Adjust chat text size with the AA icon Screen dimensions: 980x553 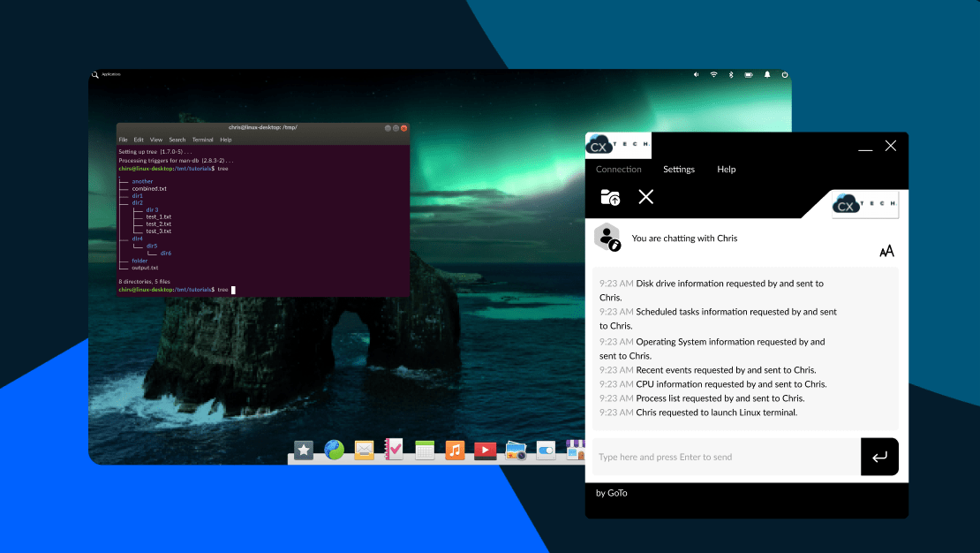point(886,251)
